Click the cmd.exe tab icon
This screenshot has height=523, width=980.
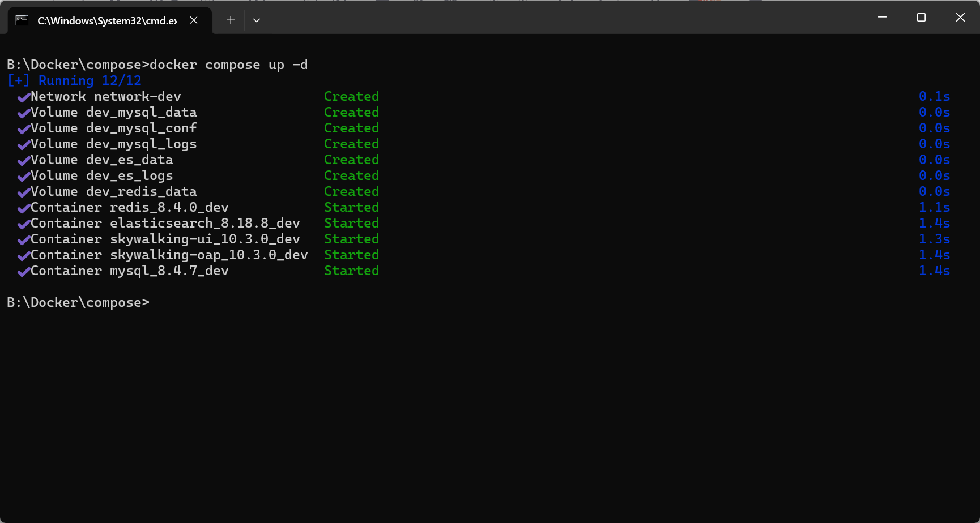tap(22, 20)
